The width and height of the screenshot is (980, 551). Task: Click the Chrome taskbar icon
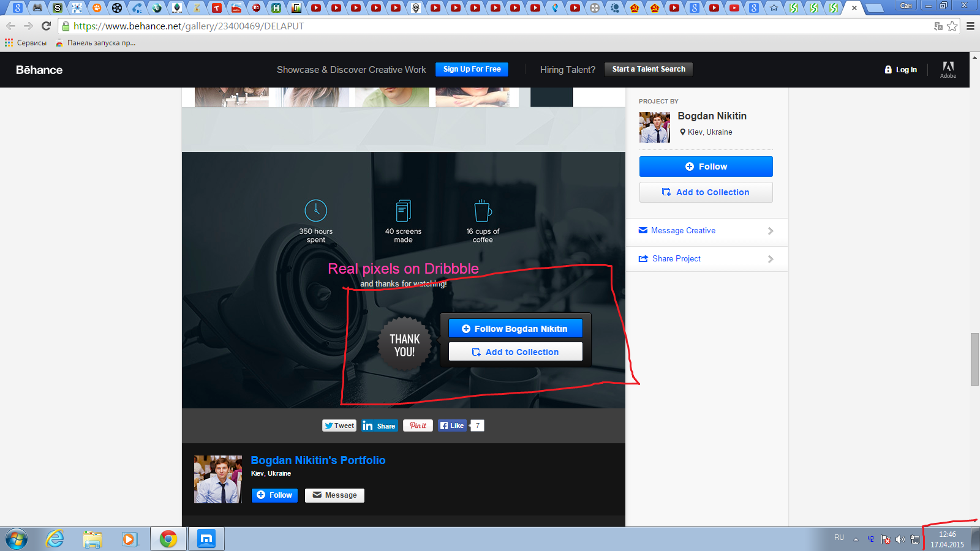click(x=168, y=539)
